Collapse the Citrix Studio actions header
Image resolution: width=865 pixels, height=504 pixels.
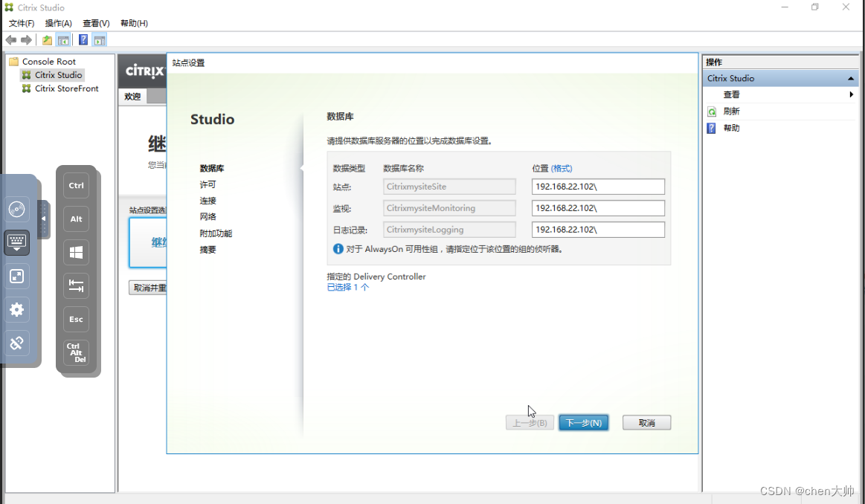[851, 78]
